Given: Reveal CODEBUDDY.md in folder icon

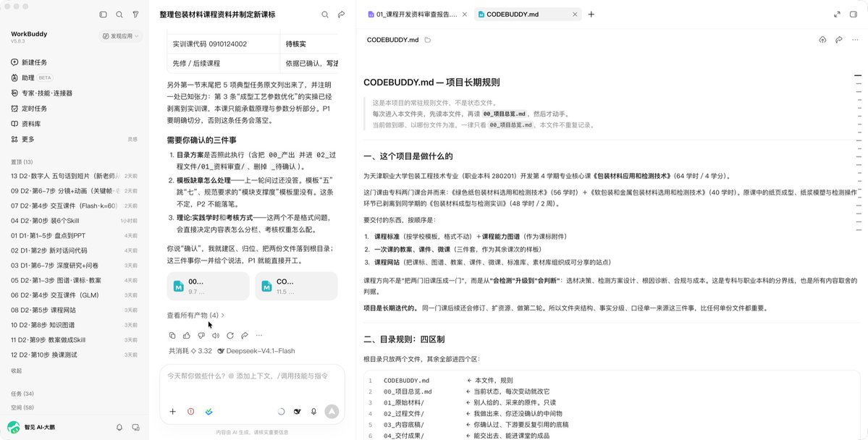Looking at the screenshot, I should 427,40.
